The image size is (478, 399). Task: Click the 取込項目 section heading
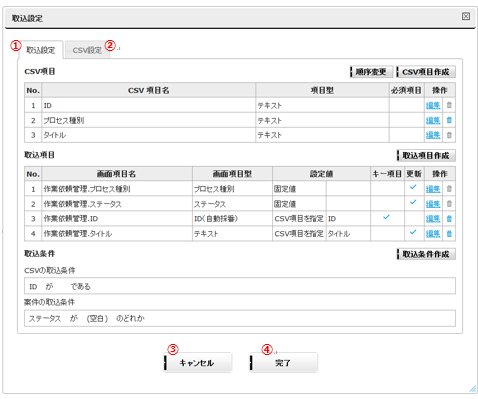click(x=39, y=155)
